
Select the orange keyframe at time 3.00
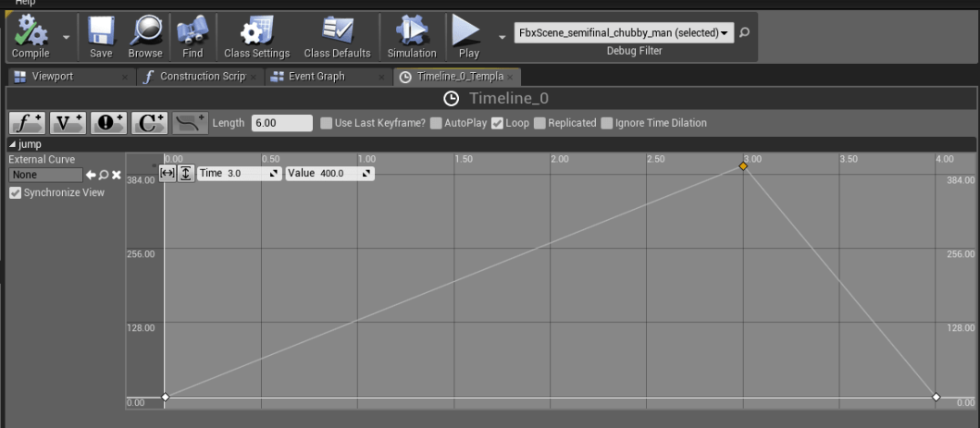(743, 166)
